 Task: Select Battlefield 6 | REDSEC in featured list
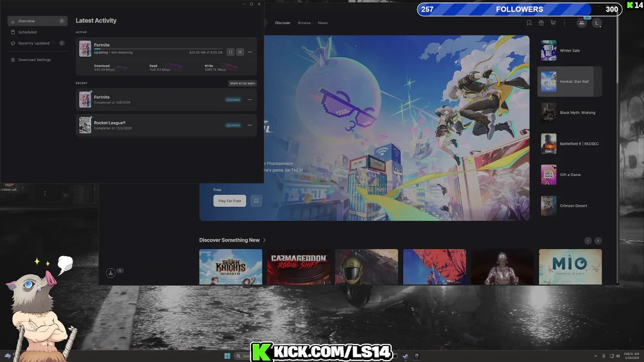[x=570, y=144]
